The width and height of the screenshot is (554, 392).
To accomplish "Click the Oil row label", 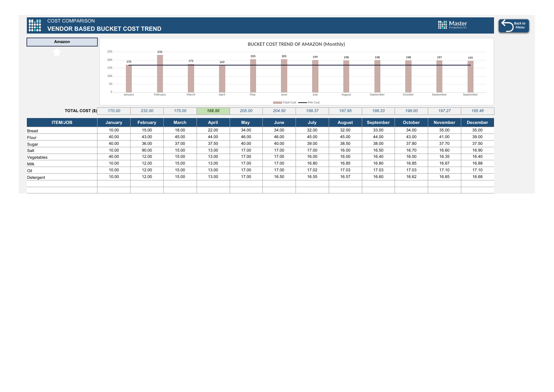I will 29,171.
